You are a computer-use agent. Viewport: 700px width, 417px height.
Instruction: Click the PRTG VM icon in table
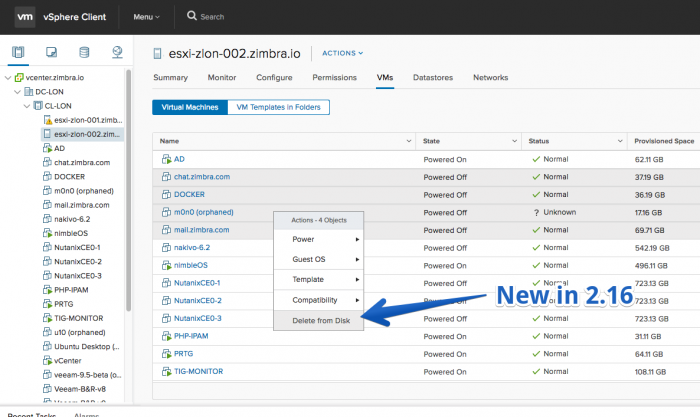click(167, 354)
